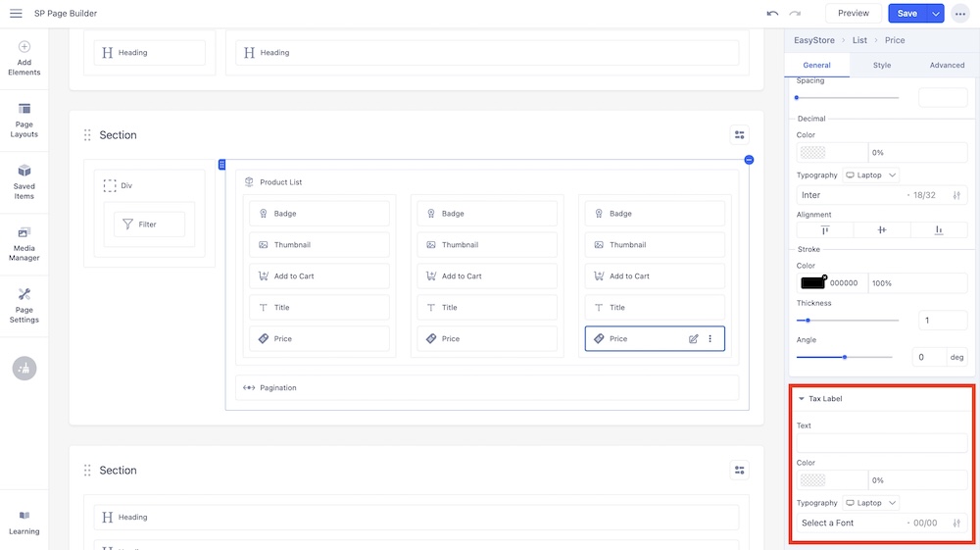
Task: Click the Tax Label Text input field
Action: [881, 443]
